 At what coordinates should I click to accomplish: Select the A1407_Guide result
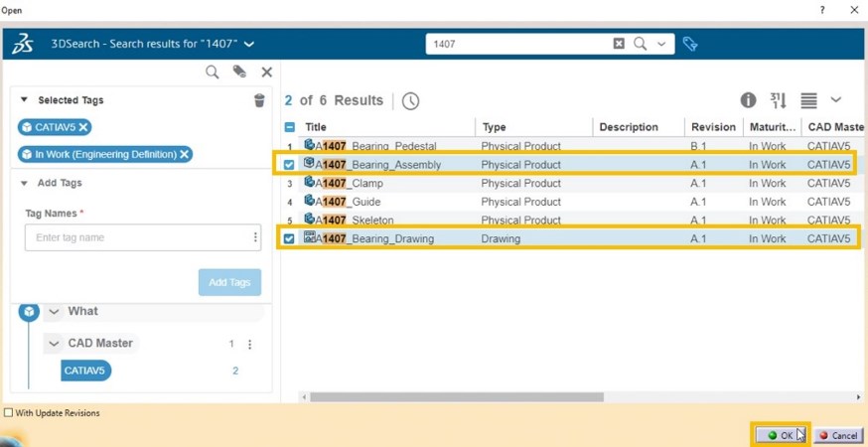coord(348,202)
